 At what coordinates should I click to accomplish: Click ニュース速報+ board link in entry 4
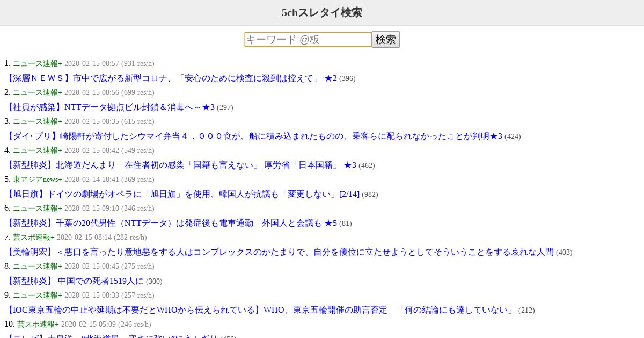pyautogui.click(x=38, y=150)
